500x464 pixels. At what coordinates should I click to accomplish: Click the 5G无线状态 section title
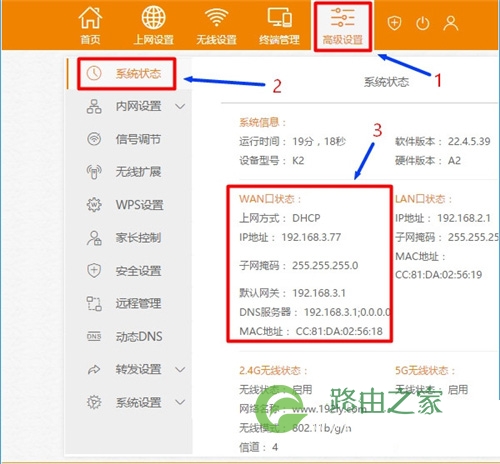[x=425, y=370]
